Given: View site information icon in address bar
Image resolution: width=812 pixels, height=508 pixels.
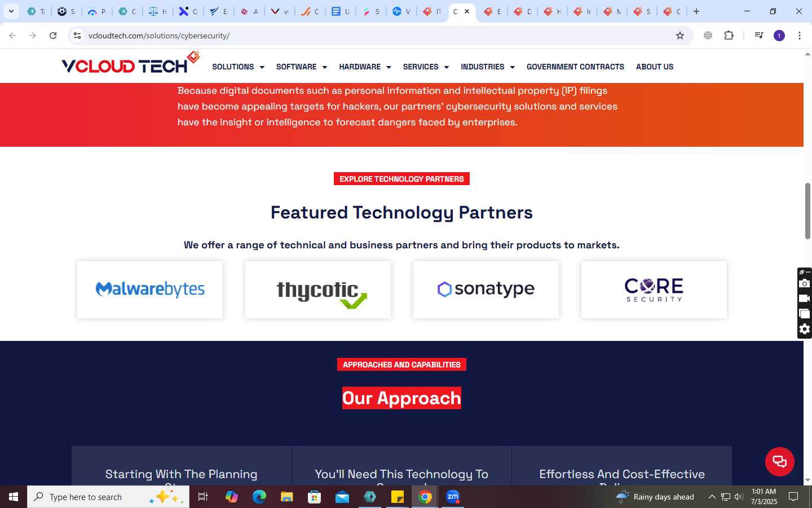Looking at the screenshot, I should 77,36.
